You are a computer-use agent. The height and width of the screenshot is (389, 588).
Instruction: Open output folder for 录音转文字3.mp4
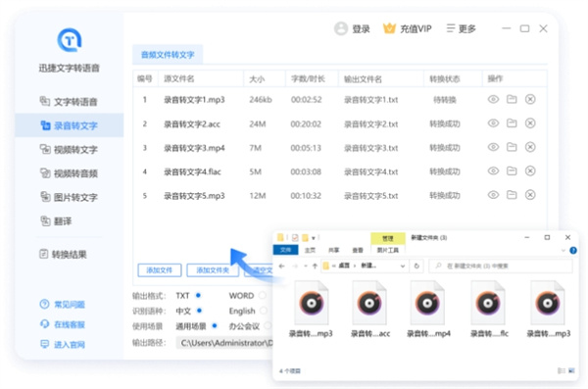[x=512, y=147]
